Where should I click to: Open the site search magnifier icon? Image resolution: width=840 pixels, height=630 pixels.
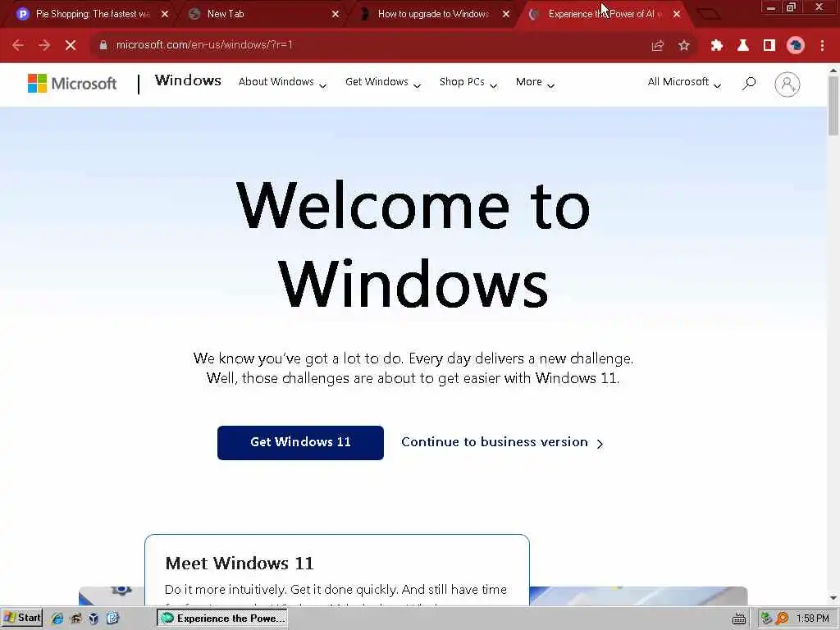(749, 83)
